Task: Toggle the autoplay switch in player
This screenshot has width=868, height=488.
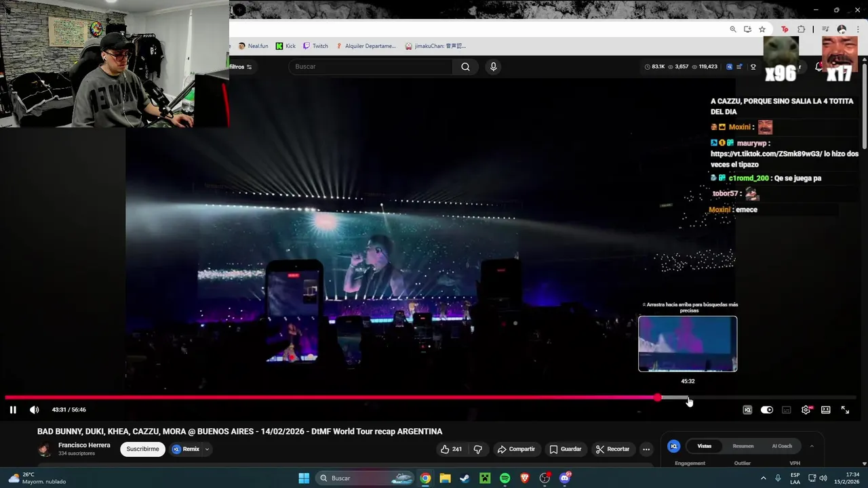Action: 767,409
